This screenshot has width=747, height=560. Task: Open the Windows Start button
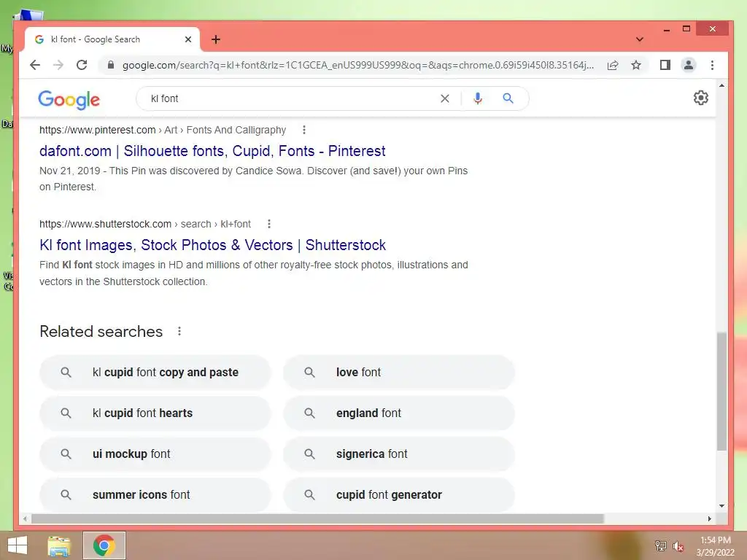point(18,545)
